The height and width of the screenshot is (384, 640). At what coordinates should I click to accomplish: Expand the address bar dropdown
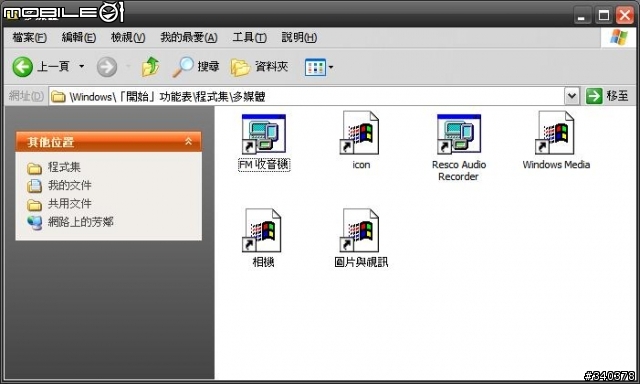click(572, 96)
